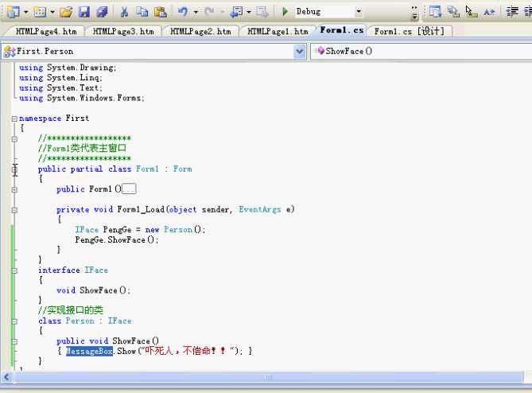The height and width of the screenshot is (393, 532).
Task: Switch to the HTMLPage1.htm tab
Action: tap(278, 32)
